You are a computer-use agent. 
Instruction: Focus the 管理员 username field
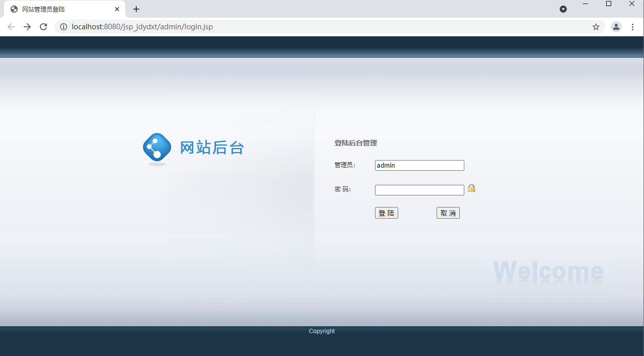(419, 165)
